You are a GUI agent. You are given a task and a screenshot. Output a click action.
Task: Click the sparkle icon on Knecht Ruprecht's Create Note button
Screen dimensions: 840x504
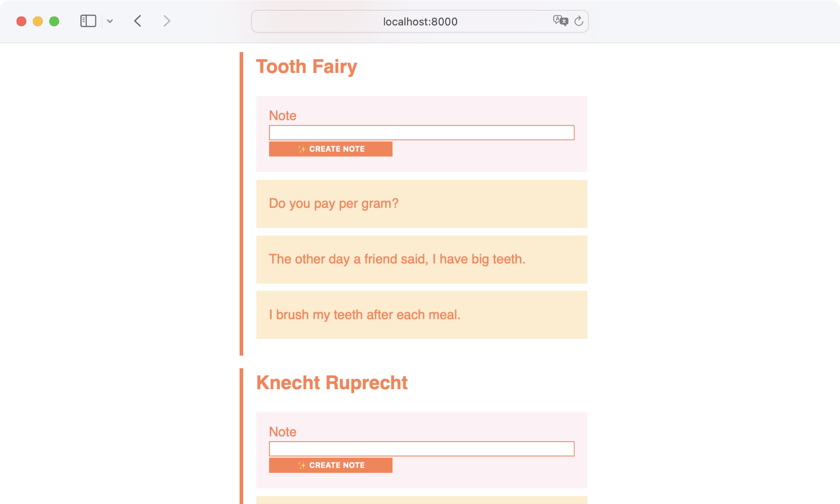click(x=301, y=465)
